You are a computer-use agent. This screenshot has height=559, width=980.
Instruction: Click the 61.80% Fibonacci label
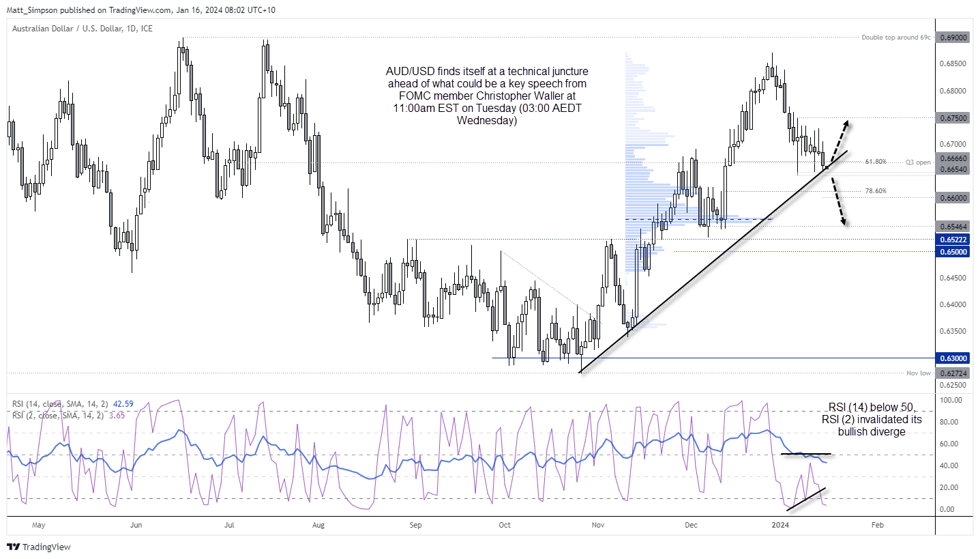tap(876, 162)
